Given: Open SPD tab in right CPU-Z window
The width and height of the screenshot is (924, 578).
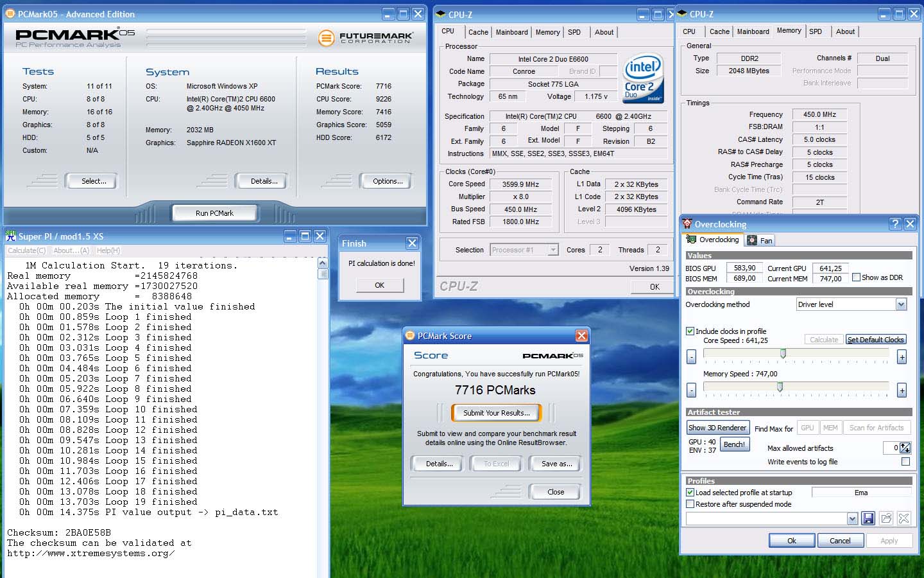Looking at the screenshot, I should [x=816, y=31].
